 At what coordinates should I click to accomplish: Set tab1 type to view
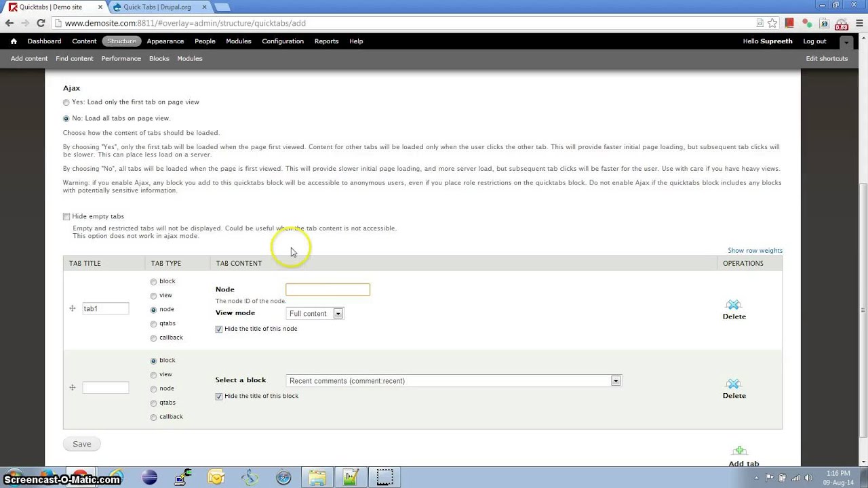click(154, 296)
